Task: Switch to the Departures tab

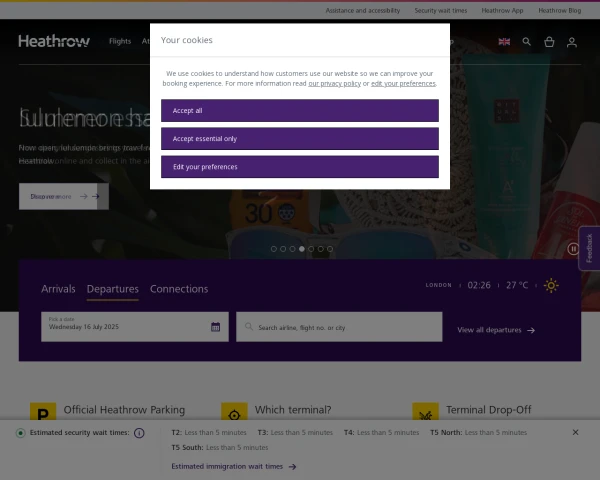Action: tap(112, 289)
